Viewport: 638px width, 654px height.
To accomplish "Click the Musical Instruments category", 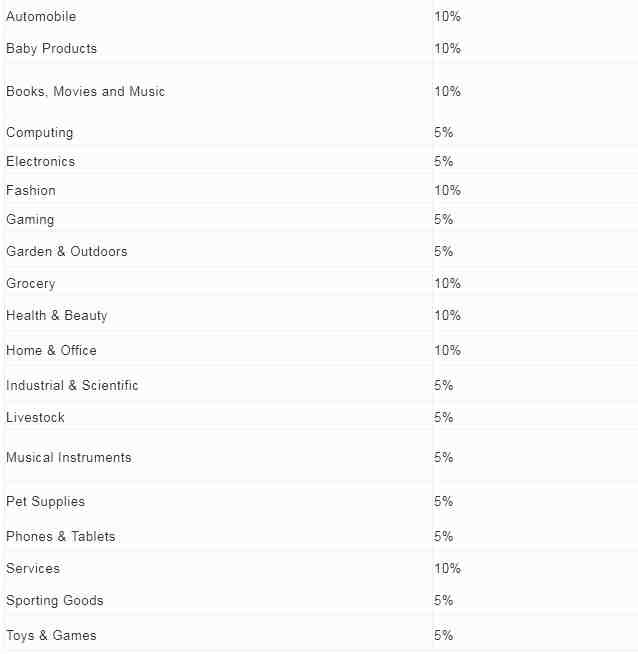I will (69, 457).
